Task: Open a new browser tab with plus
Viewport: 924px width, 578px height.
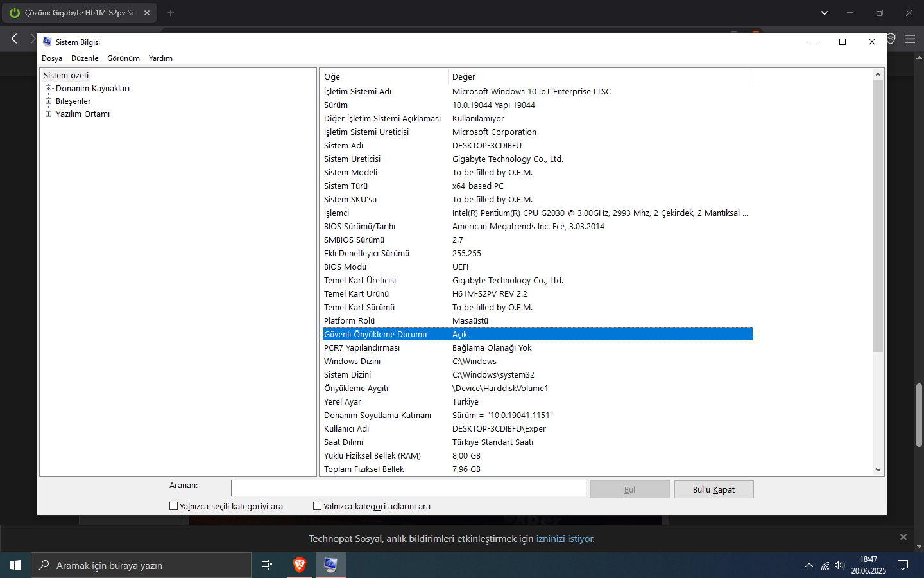Action: [x=171, y=13]
